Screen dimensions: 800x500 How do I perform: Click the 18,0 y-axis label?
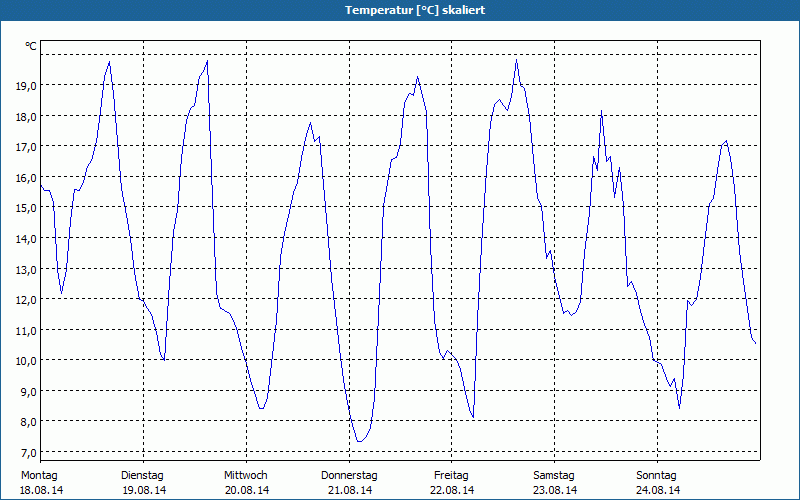(x=26, y=117)
